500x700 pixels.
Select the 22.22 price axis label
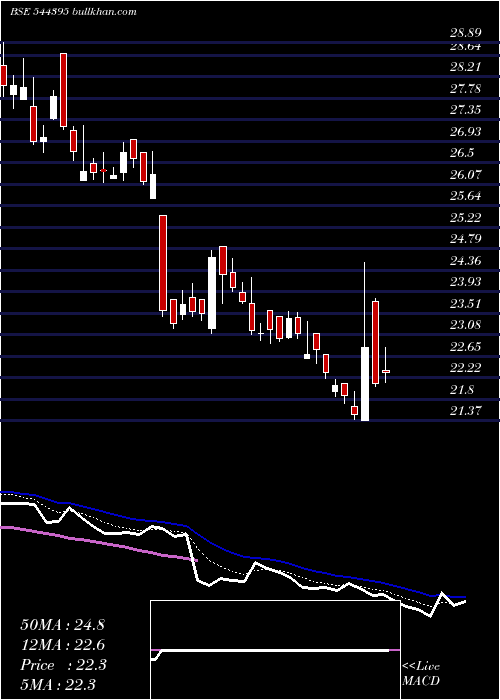click(465, 368)
